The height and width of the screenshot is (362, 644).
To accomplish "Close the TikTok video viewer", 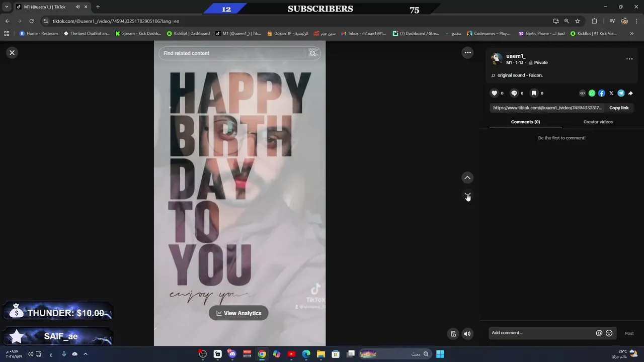I will pos(12,53).
